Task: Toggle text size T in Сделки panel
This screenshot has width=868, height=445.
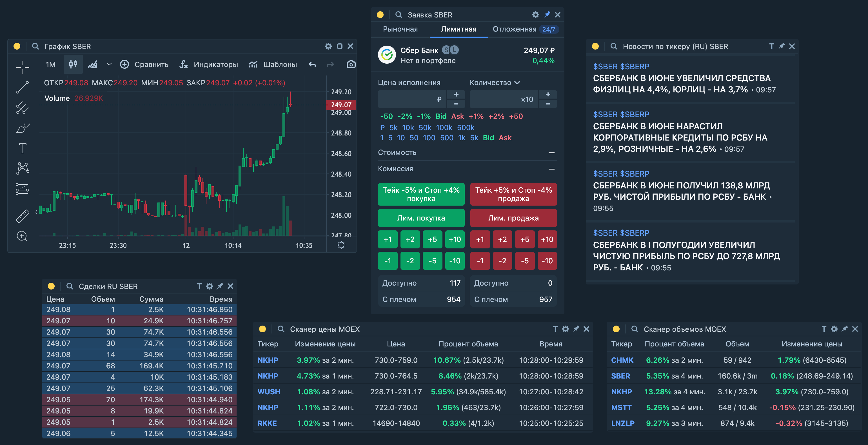Action: click(199, 286)
